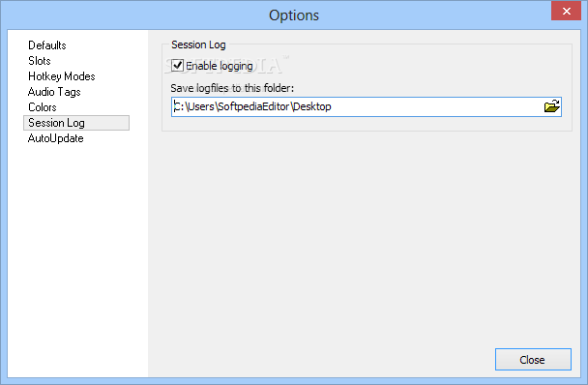Click the word Desktop in the folder path
This screenshot has height=385, width=588.
(x=312, y=106)
